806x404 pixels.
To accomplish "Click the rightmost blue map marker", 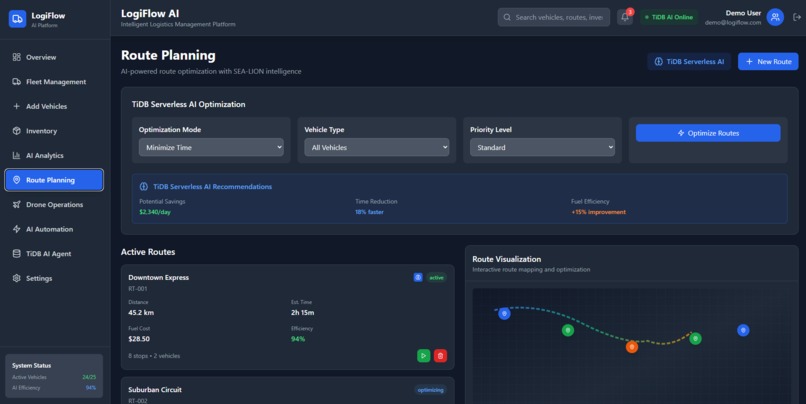I will (743, 330).
